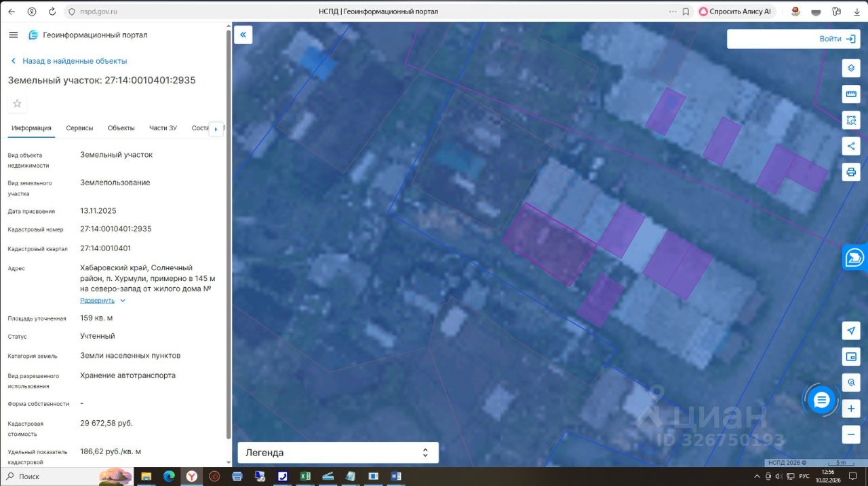Zoom out on the map
Image resolution: width=868 pixels, height=486 pixels.
[x=851, y=434]
